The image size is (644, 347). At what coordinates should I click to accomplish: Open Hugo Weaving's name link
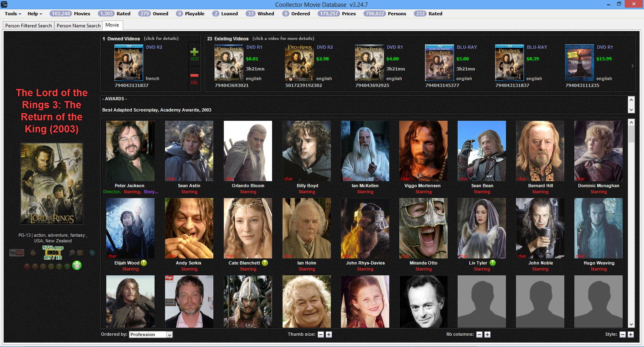599,263
